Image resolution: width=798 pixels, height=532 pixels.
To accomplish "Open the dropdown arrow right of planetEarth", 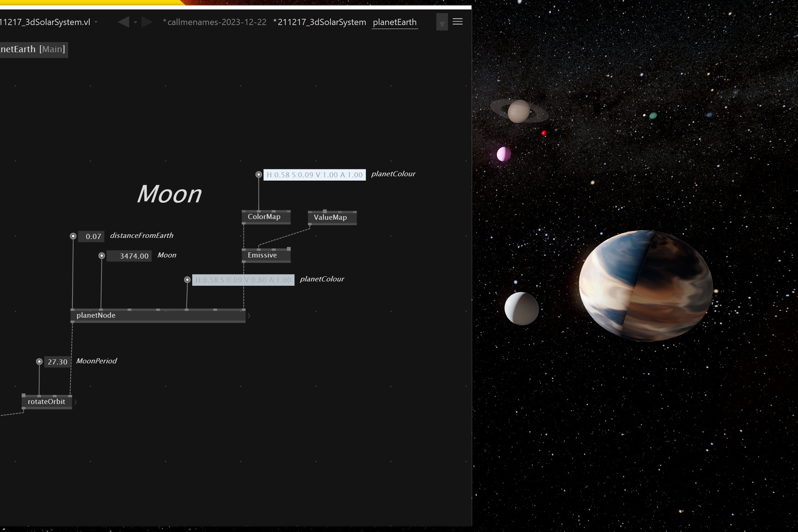I will (x=442, y=22).
